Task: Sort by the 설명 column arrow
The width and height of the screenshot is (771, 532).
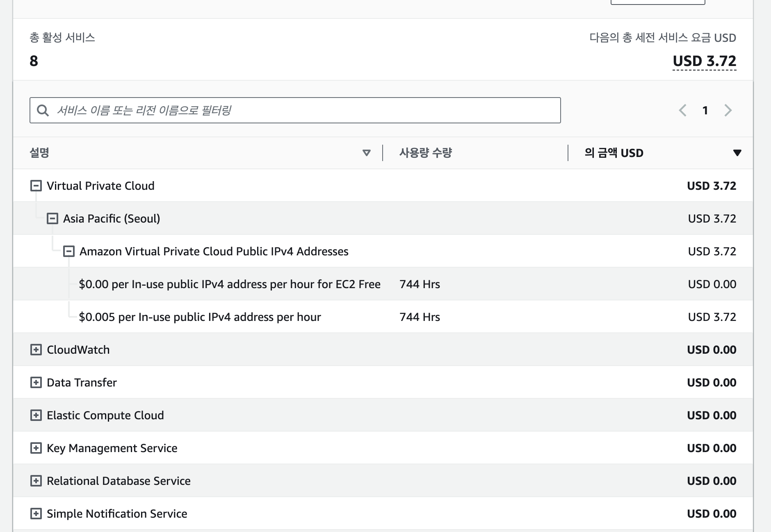Action: tap(367, 153)
